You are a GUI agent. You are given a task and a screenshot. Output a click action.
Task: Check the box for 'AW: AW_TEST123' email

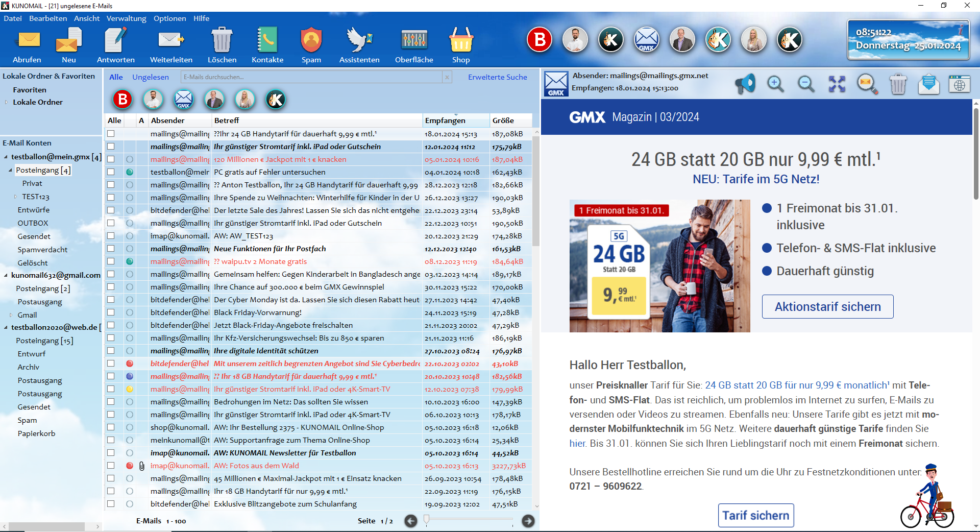111,236
